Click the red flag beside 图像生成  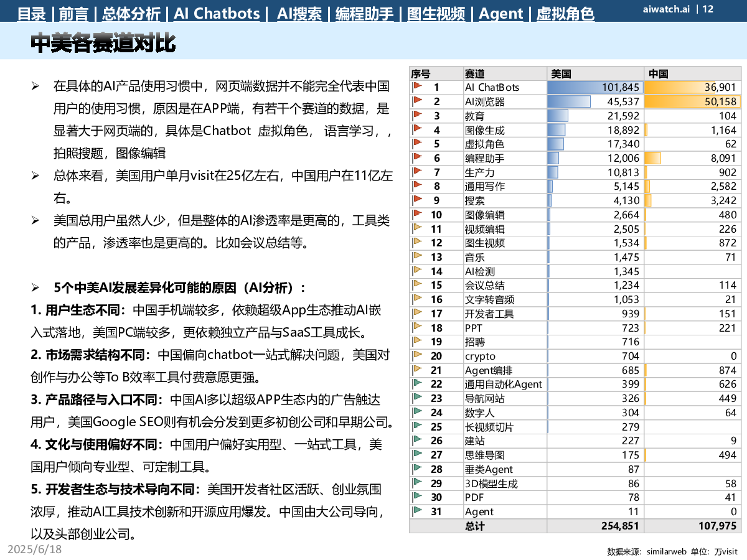417,129
